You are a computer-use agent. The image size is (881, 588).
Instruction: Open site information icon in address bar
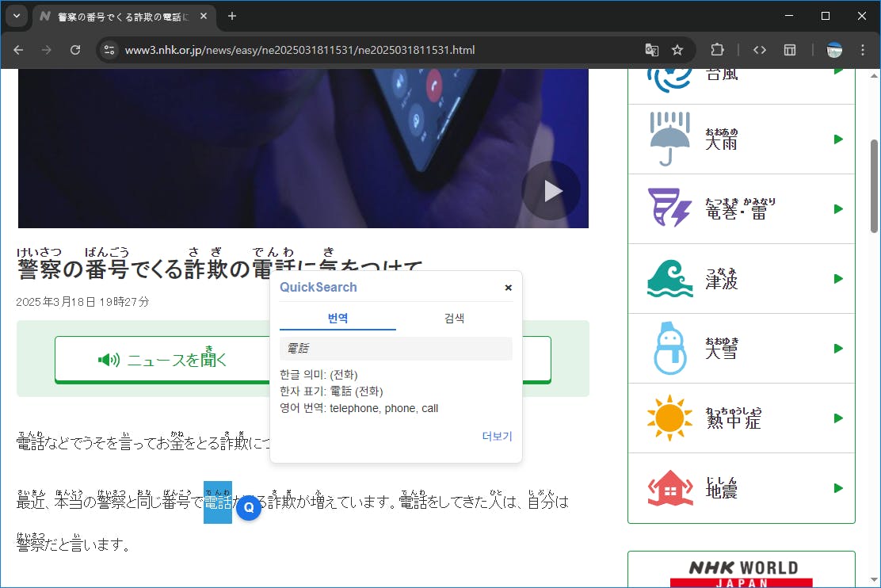click(109, 50)
